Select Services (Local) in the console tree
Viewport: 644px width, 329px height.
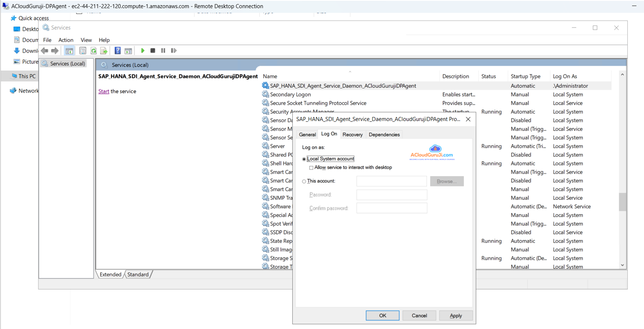coord(67,64)
